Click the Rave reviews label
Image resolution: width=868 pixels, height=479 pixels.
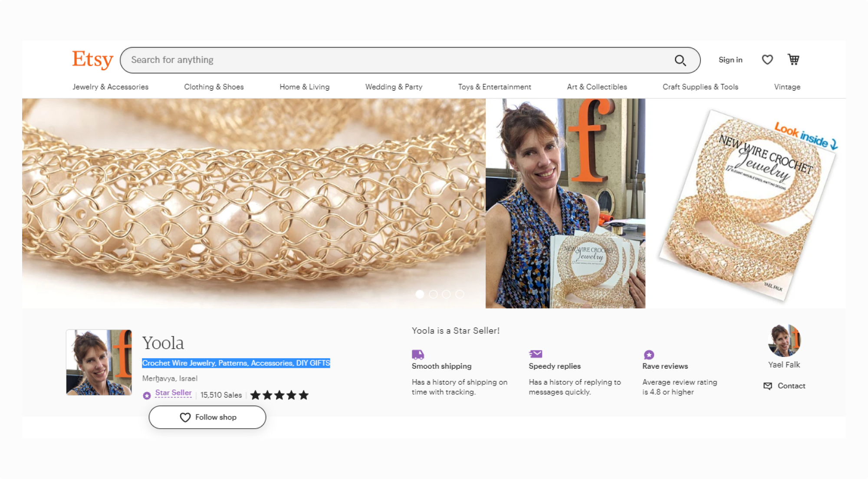(665, 366)
